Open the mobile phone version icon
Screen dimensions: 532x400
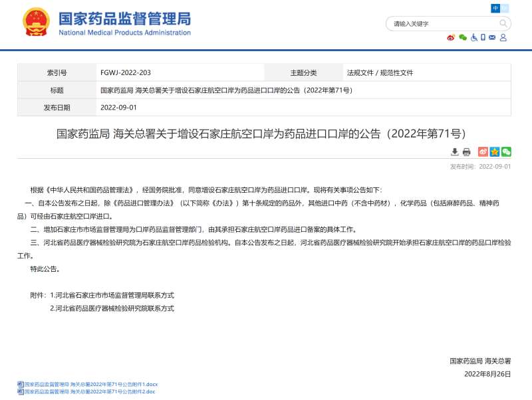click(483, 38)
